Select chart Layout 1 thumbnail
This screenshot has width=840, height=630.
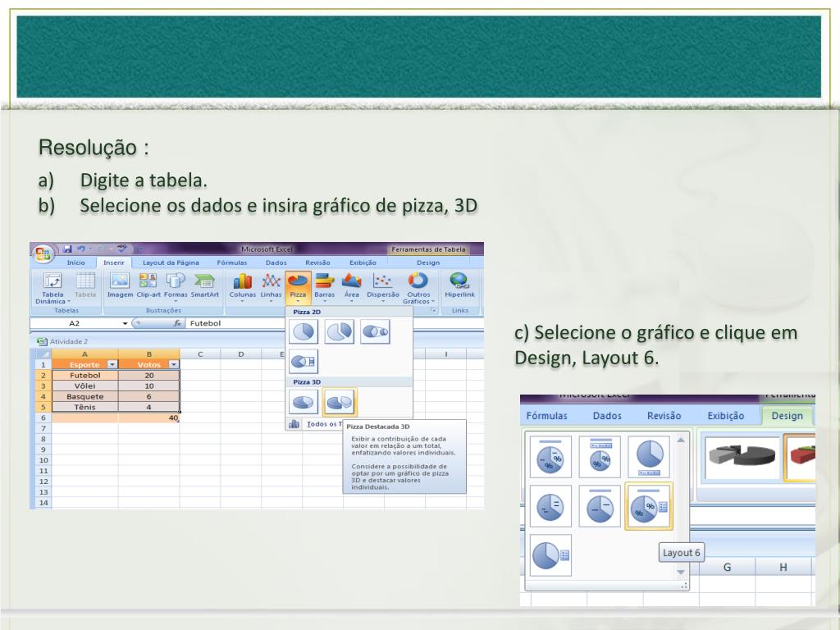550,456
